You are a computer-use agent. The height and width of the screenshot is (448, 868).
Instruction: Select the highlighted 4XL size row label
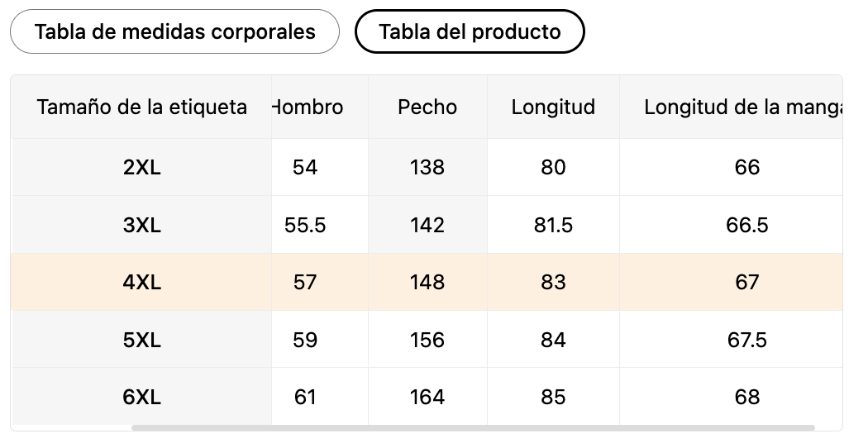(x=141, y=283)
